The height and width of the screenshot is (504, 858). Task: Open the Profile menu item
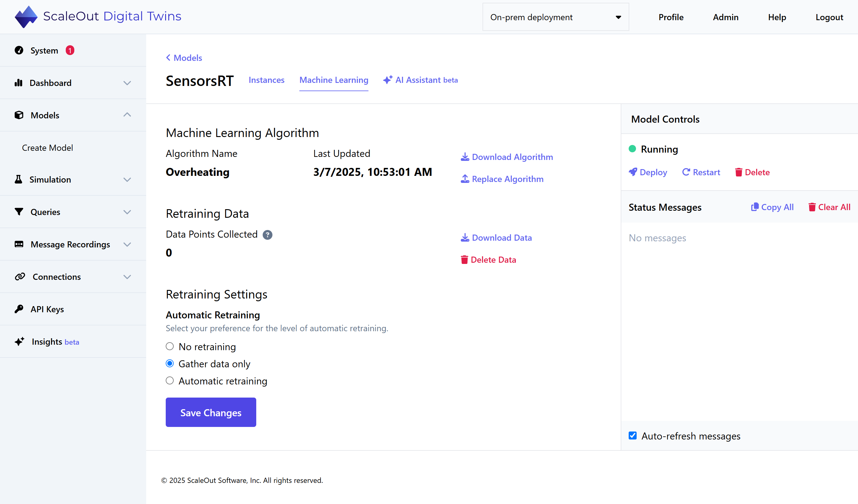(x=671, y=17)
